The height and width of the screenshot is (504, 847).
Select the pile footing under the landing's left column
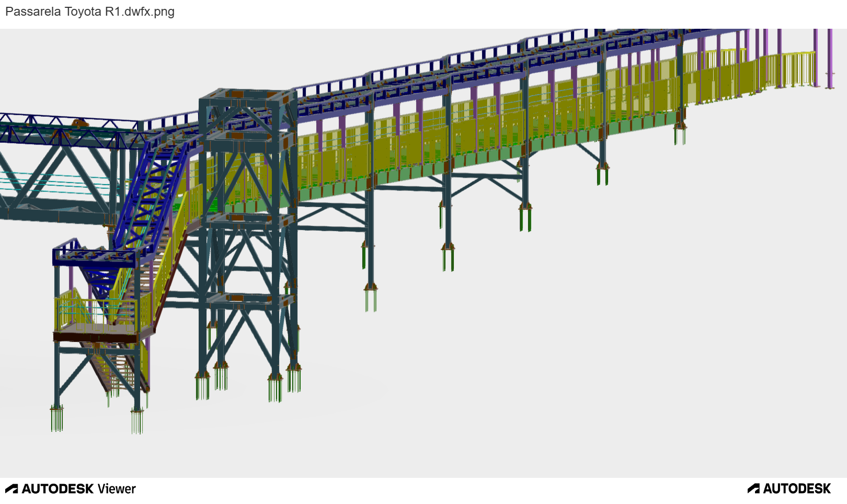(57, 418)
